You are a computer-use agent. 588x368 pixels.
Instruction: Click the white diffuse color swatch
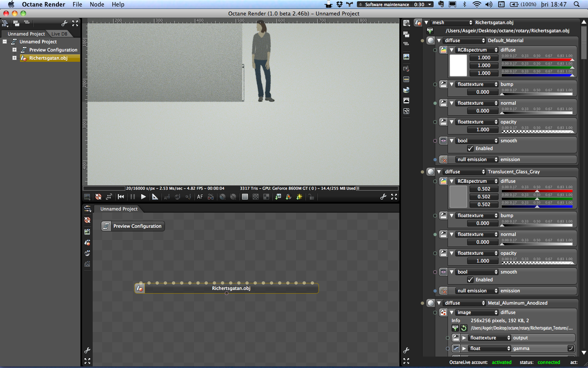458,65
